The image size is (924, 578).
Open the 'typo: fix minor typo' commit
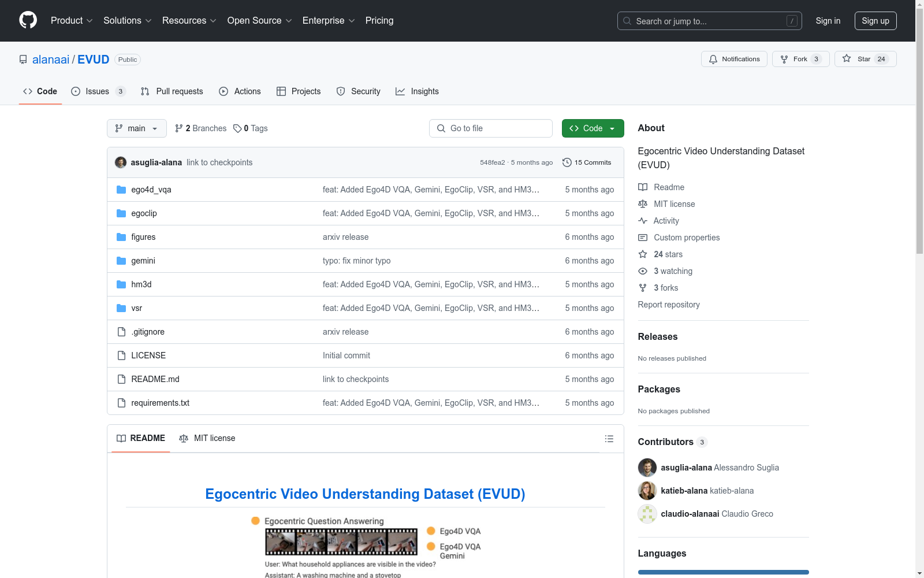click(356, 261)
